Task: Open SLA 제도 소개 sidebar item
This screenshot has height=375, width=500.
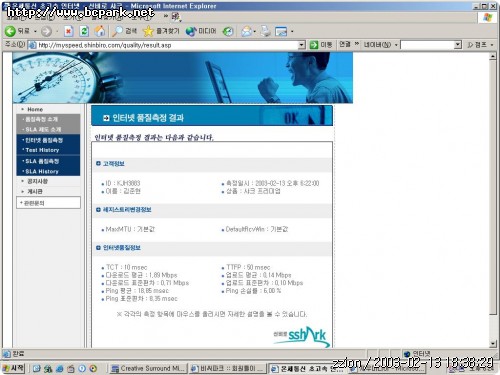Action: 43,129
